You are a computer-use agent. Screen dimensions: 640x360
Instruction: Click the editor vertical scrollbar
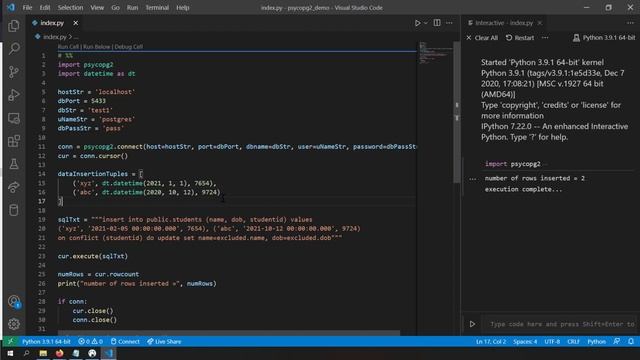tap(457, 112)
